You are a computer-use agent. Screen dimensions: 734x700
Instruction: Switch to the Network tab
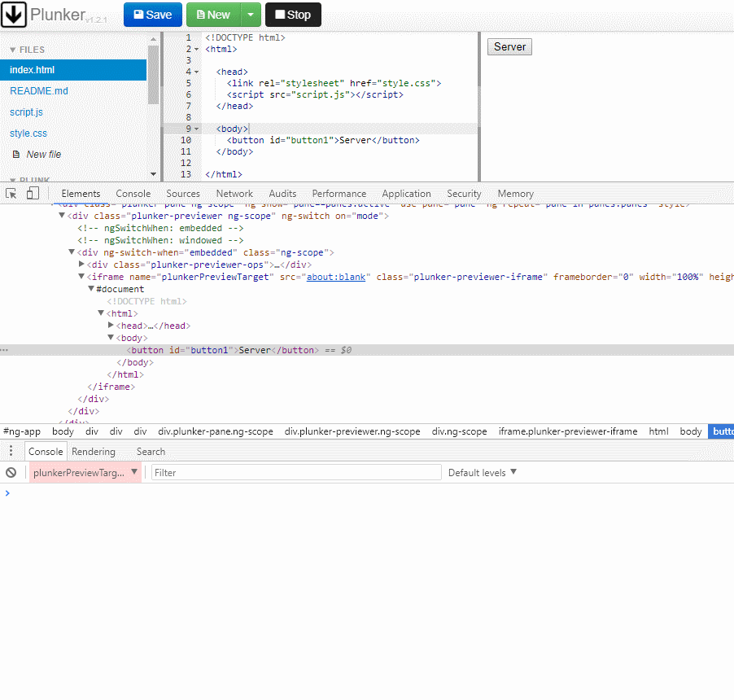pos(234,193)
